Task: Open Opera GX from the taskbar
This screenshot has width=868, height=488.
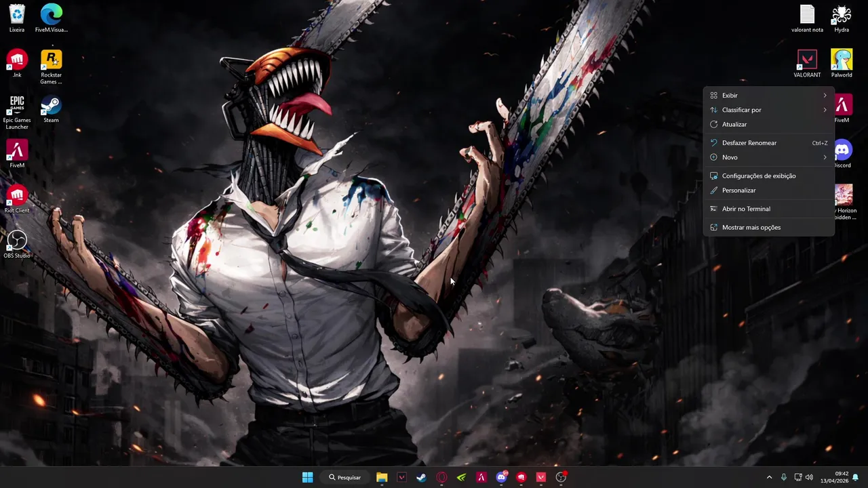Action: pyautogui.click(x=441, y=477)
